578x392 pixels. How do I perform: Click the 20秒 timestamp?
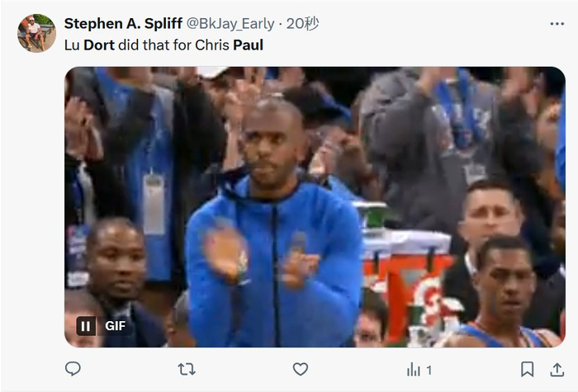[x=303, y=24]
